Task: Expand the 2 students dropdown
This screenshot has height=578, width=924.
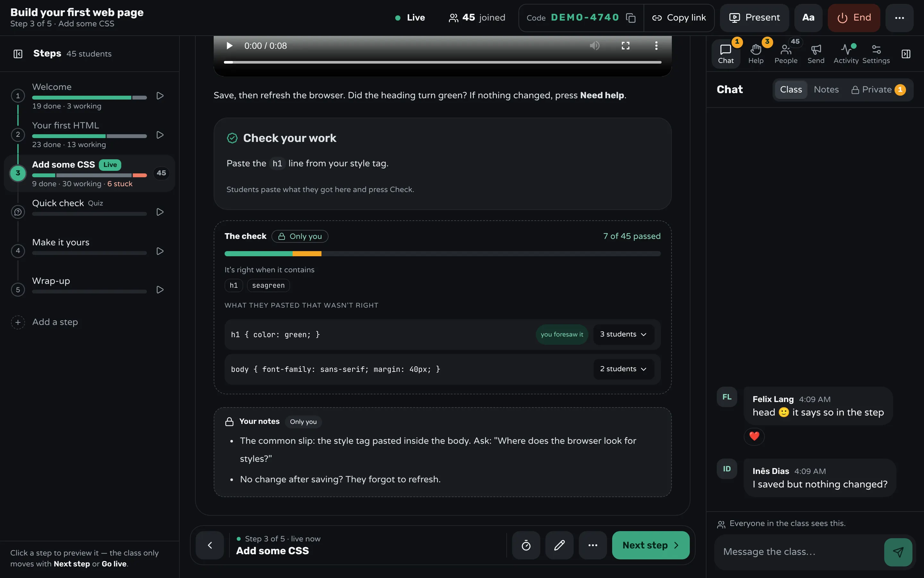Action: tap(623, 369)
